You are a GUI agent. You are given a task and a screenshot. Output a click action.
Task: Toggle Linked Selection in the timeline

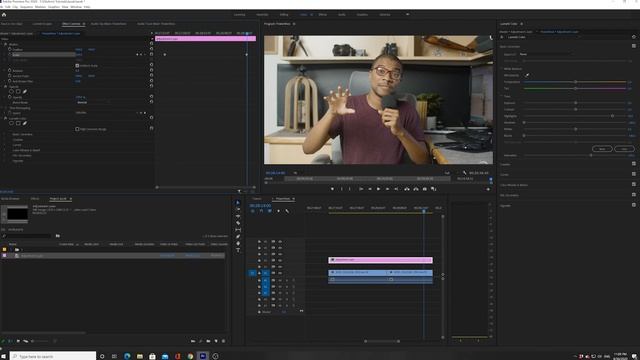click(x=270, y=211)
